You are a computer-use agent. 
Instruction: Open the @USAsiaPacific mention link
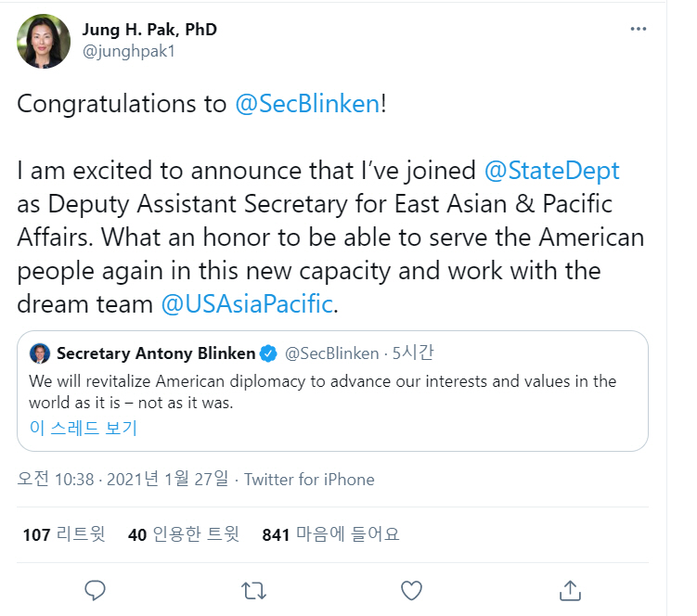(x=246, y=304)
